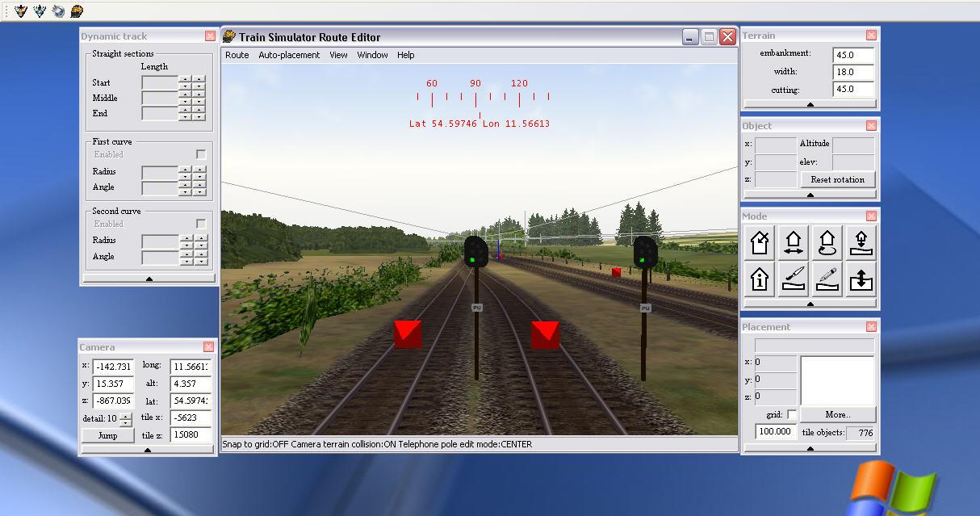The height and width of the screenshot is (516, 980).
Task: Increase the camera detail stepper value
Action: 125,415
